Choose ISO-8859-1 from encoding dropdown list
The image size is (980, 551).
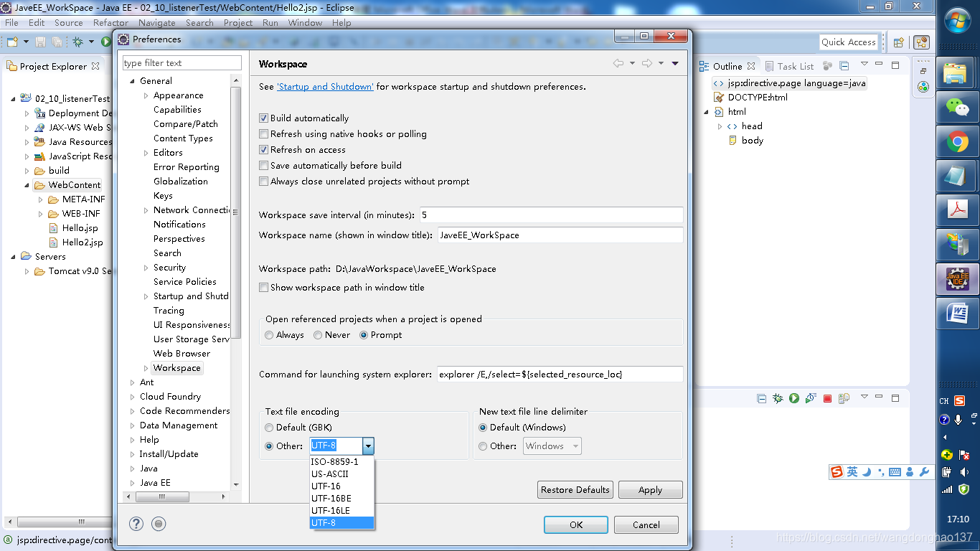[x=342, y=462]
